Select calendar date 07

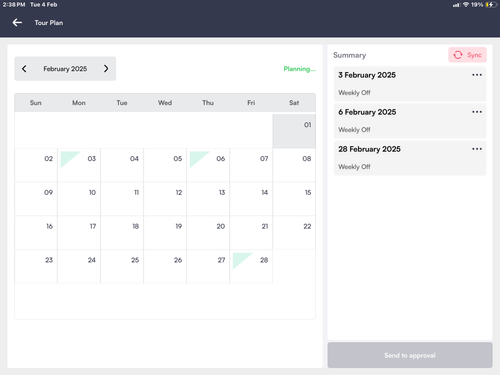coord(251,165)
